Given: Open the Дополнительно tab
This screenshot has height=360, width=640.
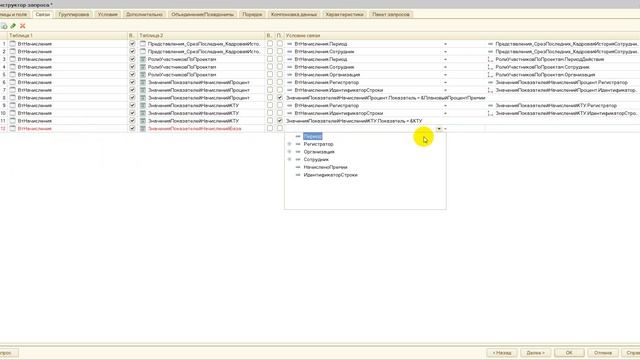Looking at the screenshot, I should click(x=144, y=14).
